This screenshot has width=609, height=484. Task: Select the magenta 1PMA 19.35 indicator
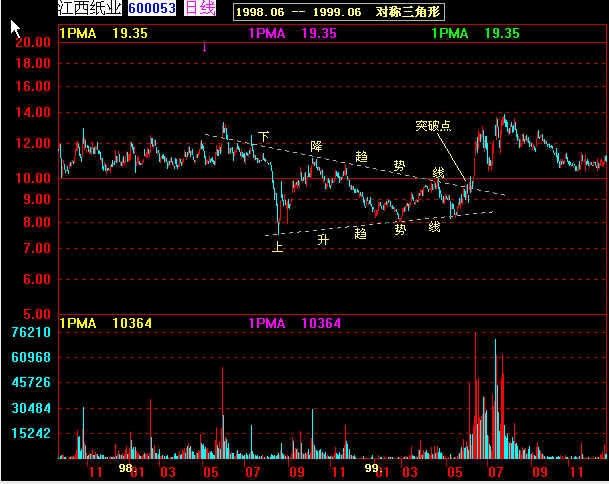292,33
